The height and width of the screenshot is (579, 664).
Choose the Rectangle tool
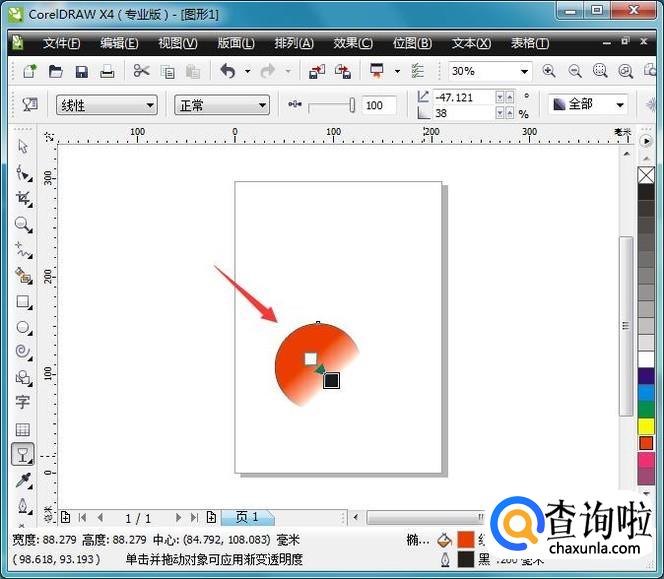point(22,301)
